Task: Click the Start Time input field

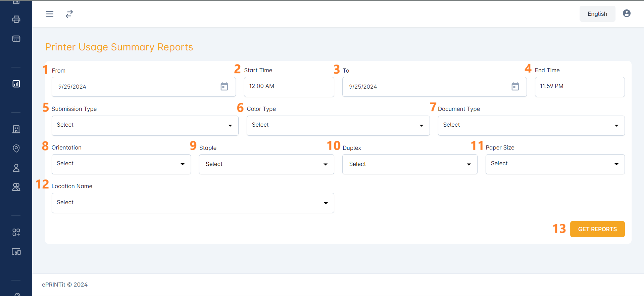Action: (x=289, y=87)
